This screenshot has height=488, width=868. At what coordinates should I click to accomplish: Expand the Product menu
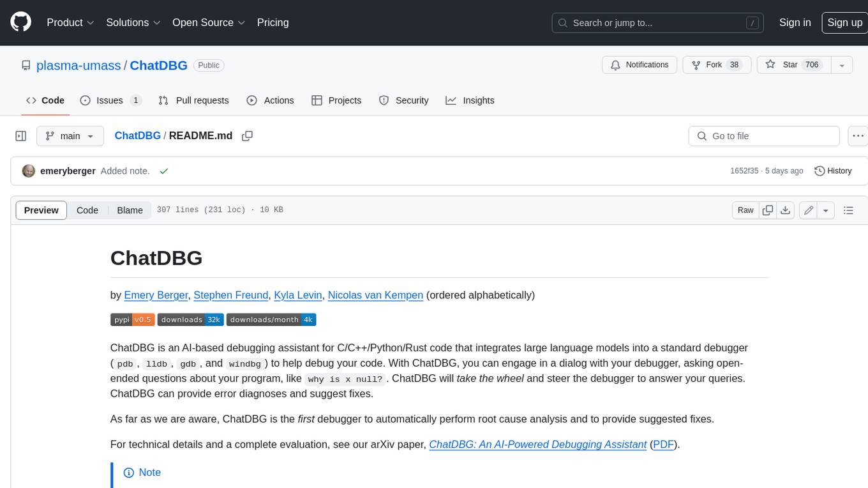tap(70, 22)
